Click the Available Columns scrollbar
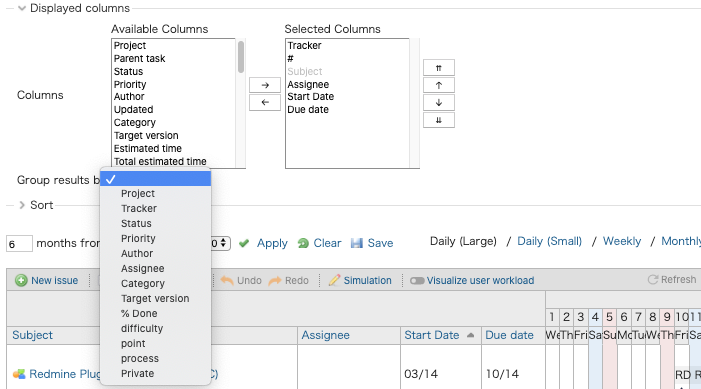The width and height of the screenshot is (701, 389). click(241, 57)
